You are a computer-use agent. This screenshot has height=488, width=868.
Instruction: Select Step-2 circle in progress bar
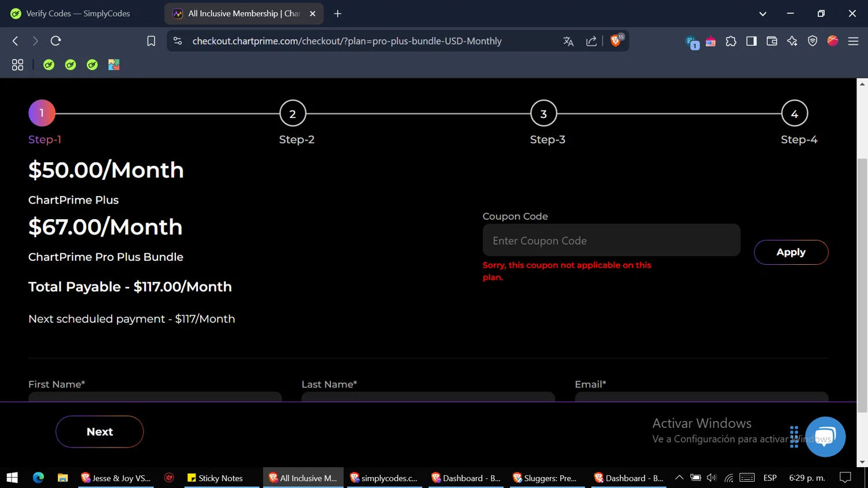click(x=293, y=114)
